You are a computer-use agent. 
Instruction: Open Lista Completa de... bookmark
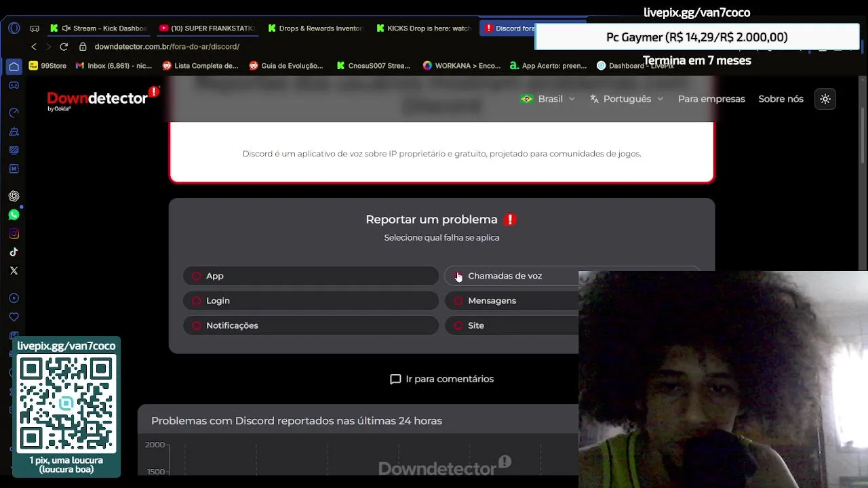click(x=201, y=66)
